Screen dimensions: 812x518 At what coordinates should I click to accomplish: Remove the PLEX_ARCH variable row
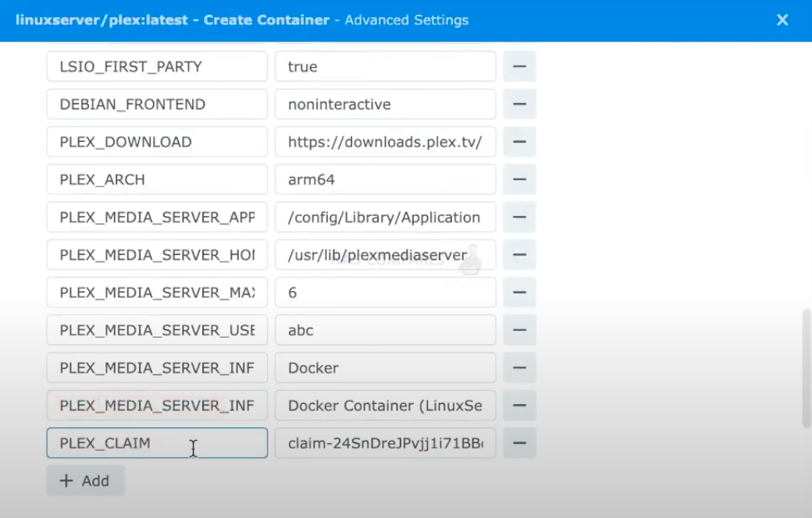519,179
